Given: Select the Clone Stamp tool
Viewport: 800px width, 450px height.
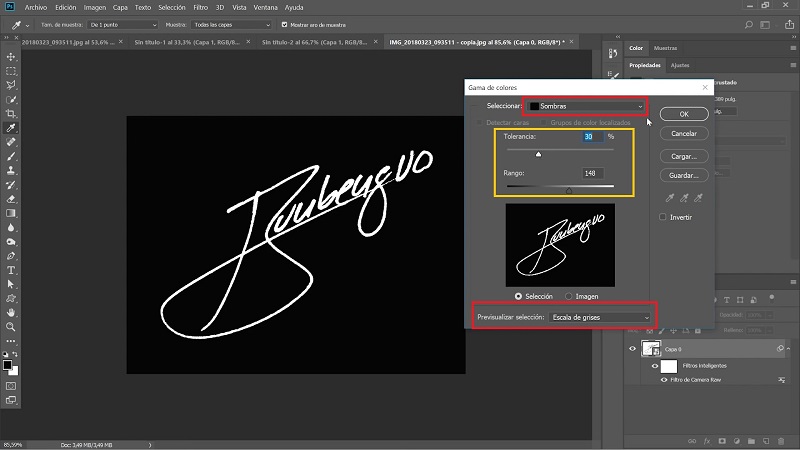Looking at the screenshot, I should [x=11, y=170].
